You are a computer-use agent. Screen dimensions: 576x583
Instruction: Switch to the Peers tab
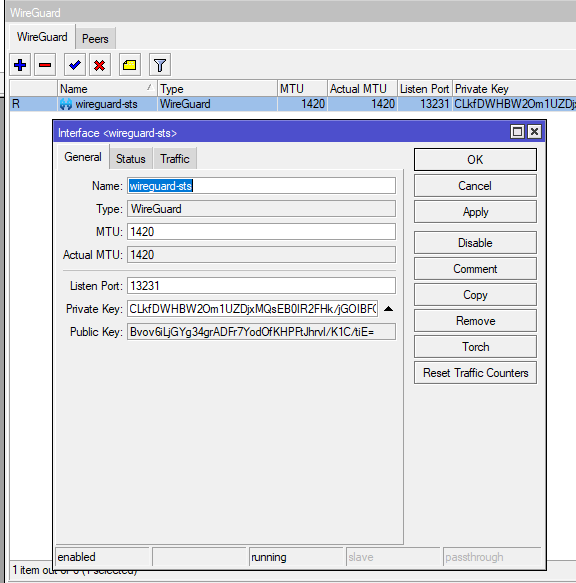(95, 38)
